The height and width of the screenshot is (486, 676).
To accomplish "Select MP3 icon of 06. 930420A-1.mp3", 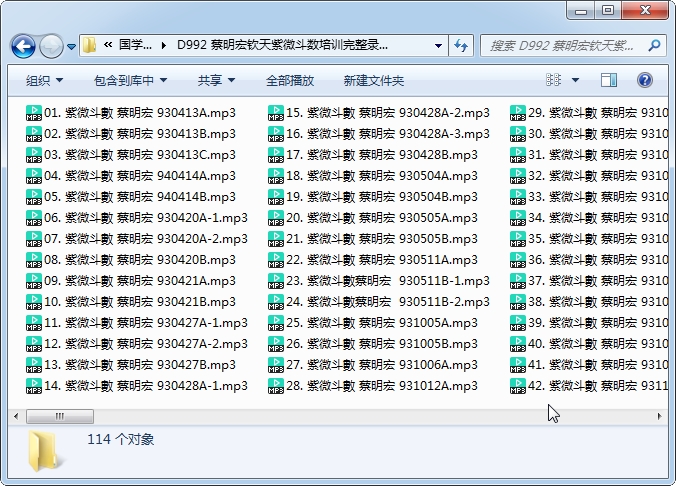I will (34, 218).
